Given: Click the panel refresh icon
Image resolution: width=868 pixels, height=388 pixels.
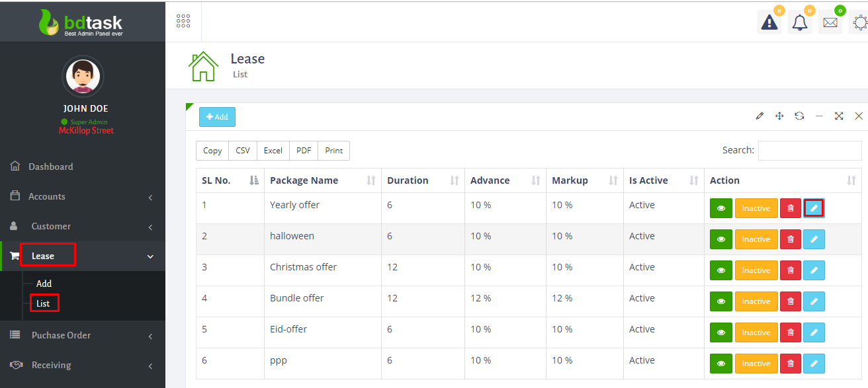Looking at the screenshot, I should [799, 116].
